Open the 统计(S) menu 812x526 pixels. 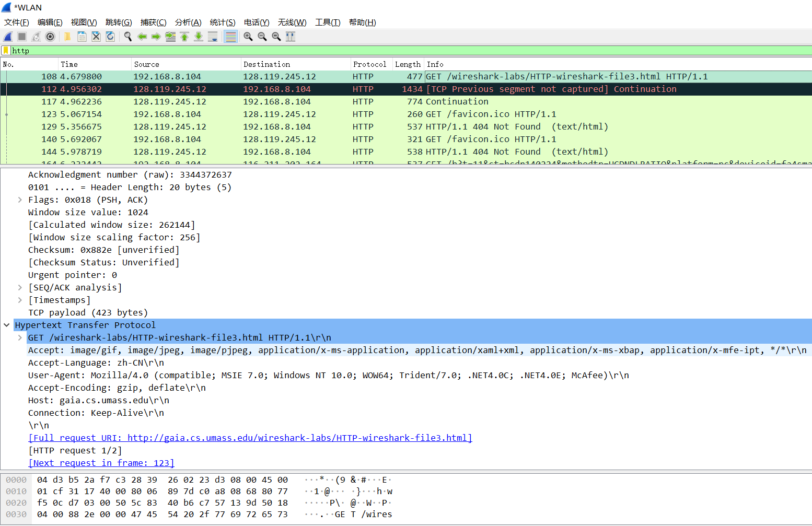223,22
